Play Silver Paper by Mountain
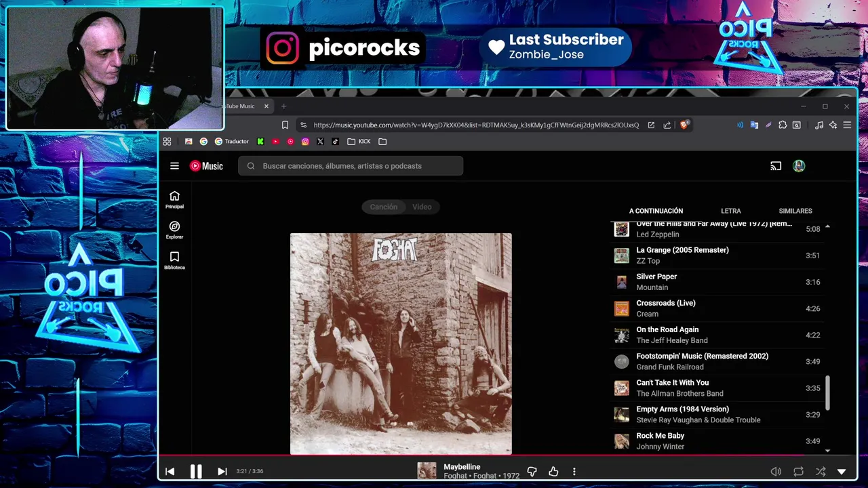Screen dimensions: 868x488 point(717,282)
